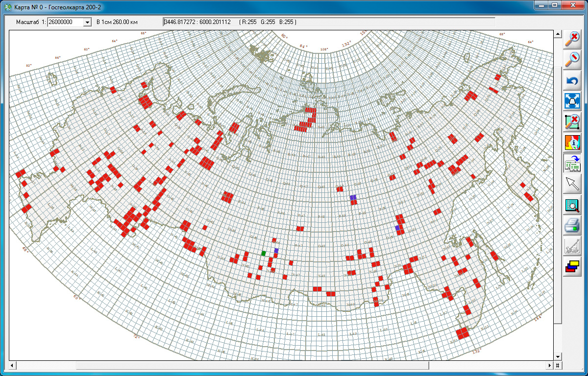
Task: Click the greyed-out drawing tool icon
Action: tap(572, 246)
